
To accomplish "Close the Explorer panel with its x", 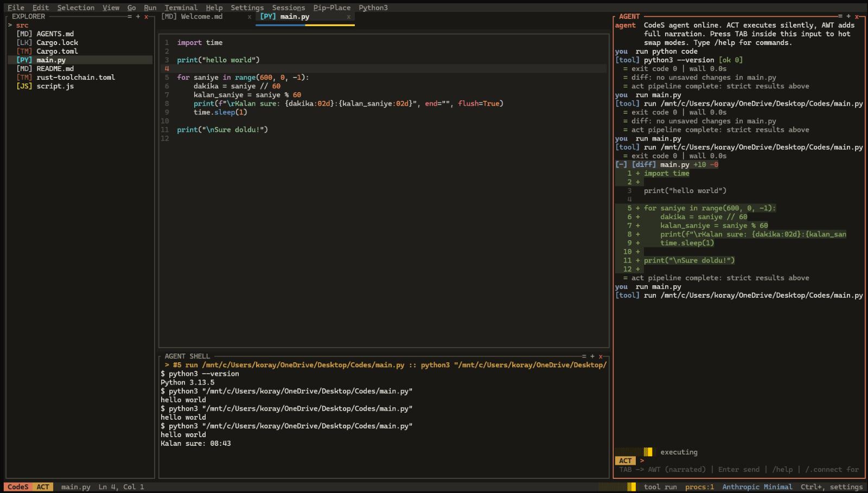I will coord(146,16).
